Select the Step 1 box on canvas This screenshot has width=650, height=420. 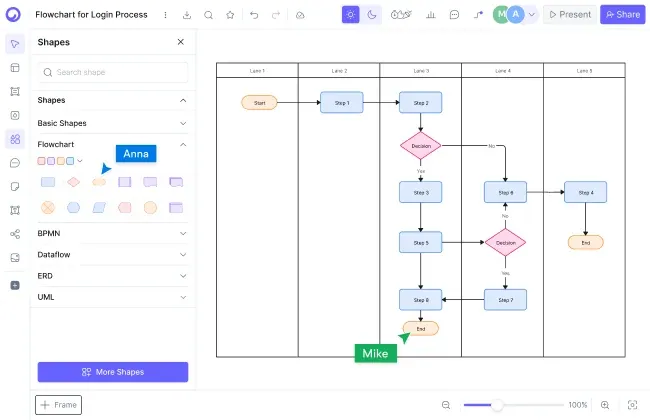(x=342, y=103)
